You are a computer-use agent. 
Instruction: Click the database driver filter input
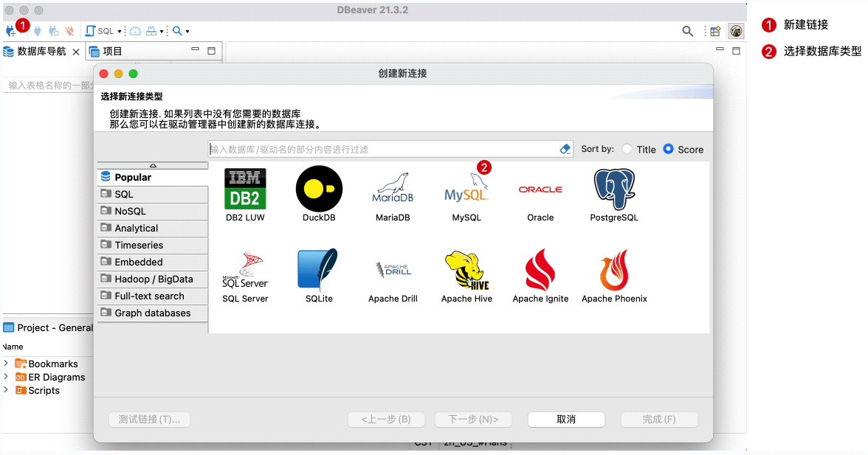click(384, 149)
